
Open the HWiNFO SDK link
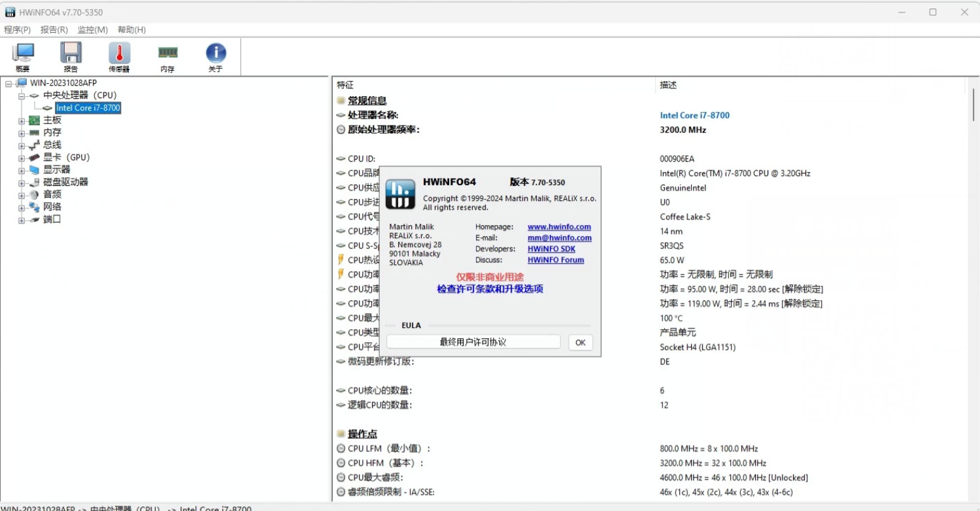[x=551, y=249]
